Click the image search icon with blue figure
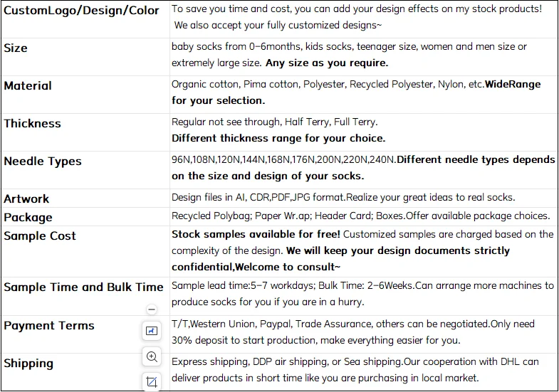This screenshot has height=392, width=559. [x=152, y=331]
